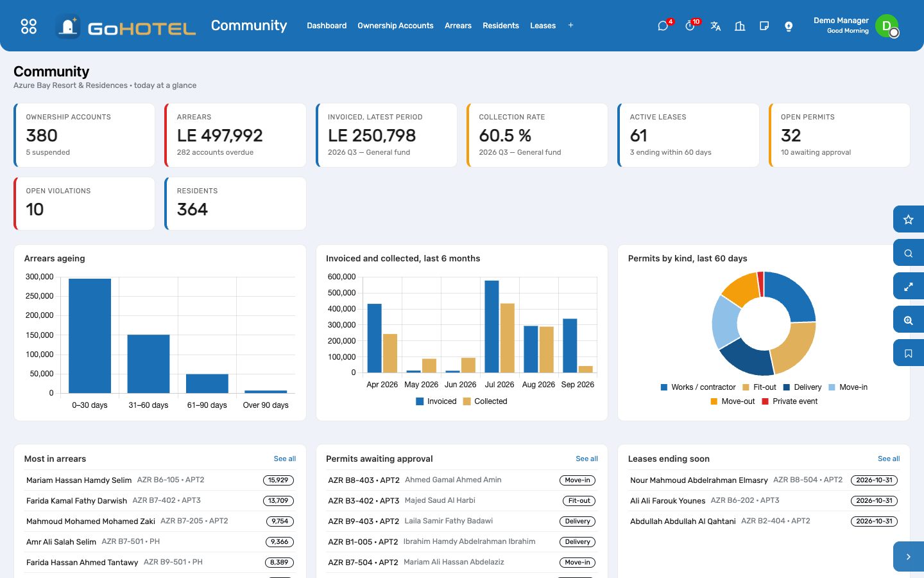Click the lightbulb tips icon
Viewport: 924px width, 578px height.
point(789,26)
